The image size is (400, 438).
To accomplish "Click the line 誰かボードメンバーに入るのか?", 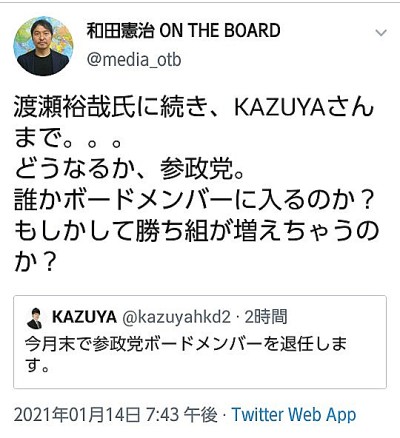I will click(x=193, y=200).
